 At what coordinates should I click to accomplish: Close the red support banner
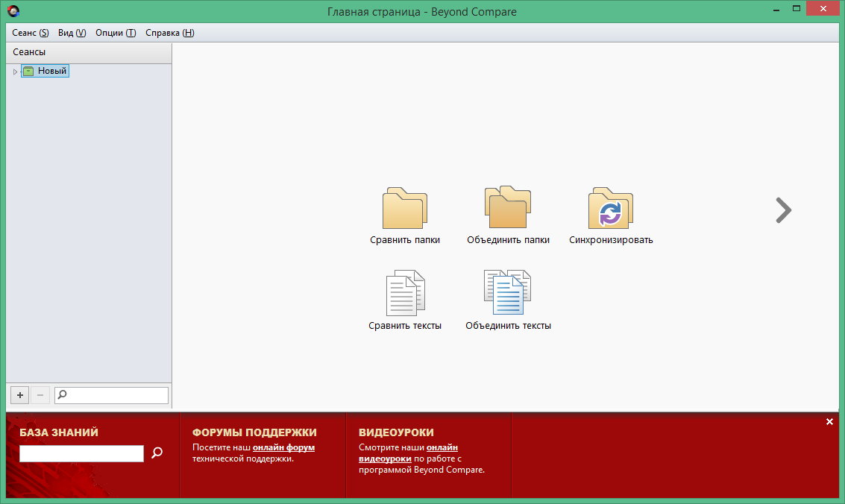pyautogui.click(x=829, y=422)
